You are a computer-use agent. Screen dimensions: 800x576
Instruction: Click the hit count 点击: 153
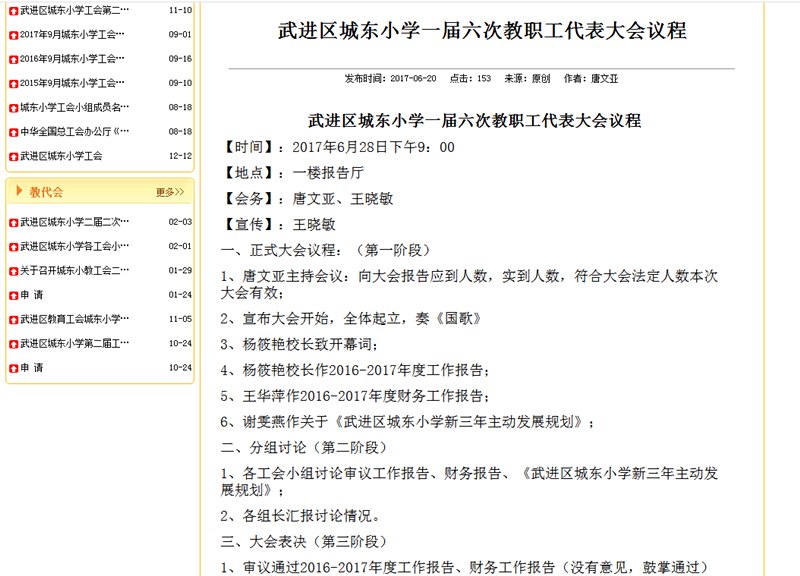pyautogui.click(x=470, y=79)
